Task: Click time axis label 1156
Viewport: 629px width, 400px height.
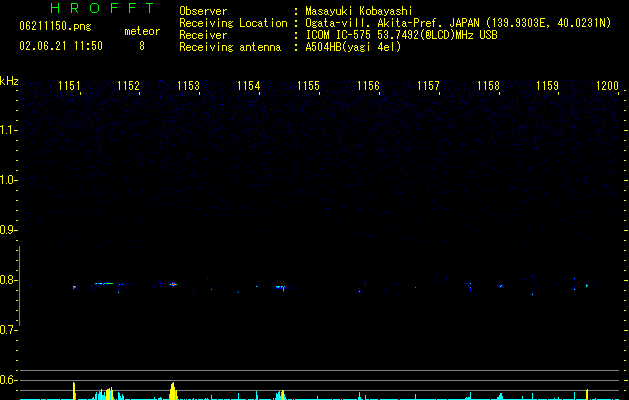Action: (x=368, y=86)
